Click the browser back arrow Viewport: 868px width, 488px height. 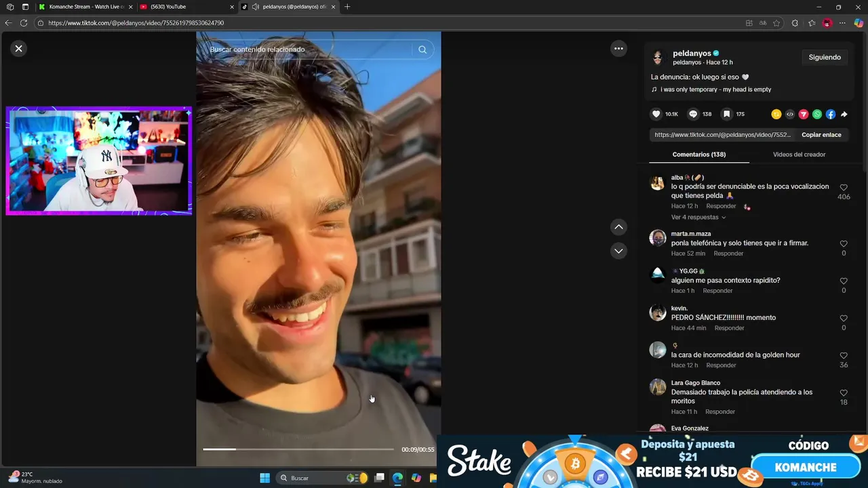coord(9,23)
